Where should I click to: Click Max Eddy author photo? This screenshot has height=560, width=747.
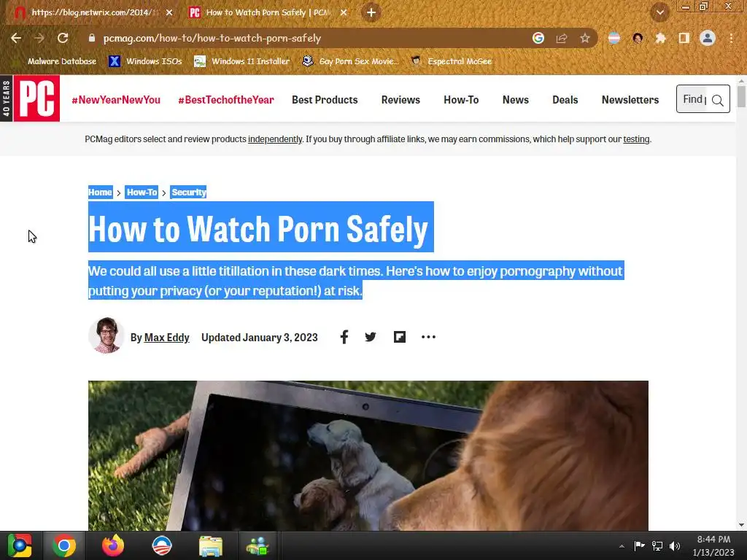point(107,335)
